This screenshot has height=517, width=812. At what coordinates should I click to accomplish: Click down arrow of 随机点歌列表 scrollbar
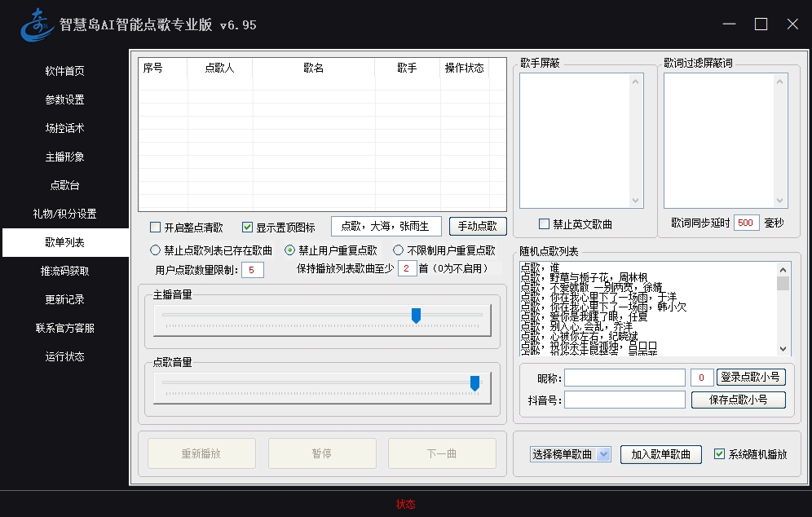[x=783, y=348]
